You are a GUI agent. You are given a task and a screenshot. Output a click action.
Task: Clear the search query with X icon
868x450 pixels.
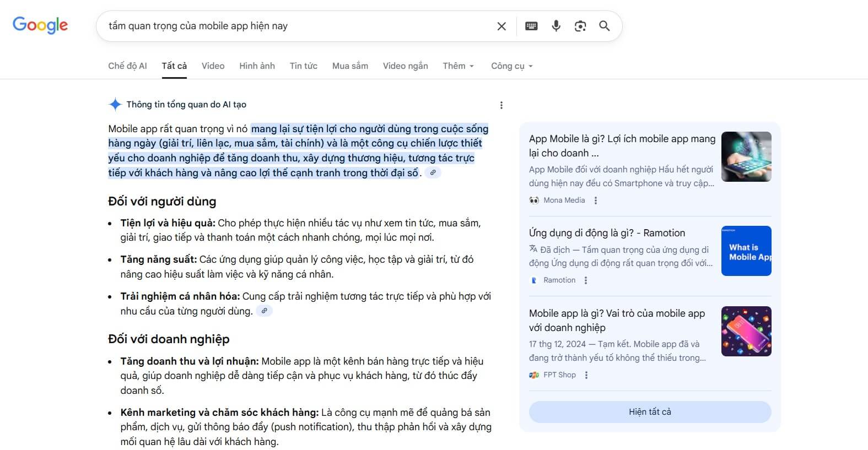[501, 26]
